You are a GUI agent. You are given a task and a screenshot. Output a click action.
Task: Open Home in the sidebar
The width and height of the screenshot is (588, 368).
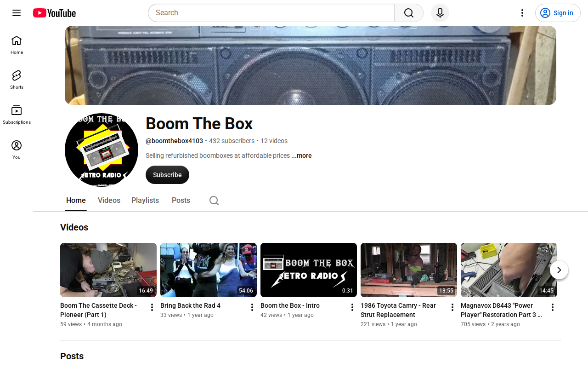point(17,45)
